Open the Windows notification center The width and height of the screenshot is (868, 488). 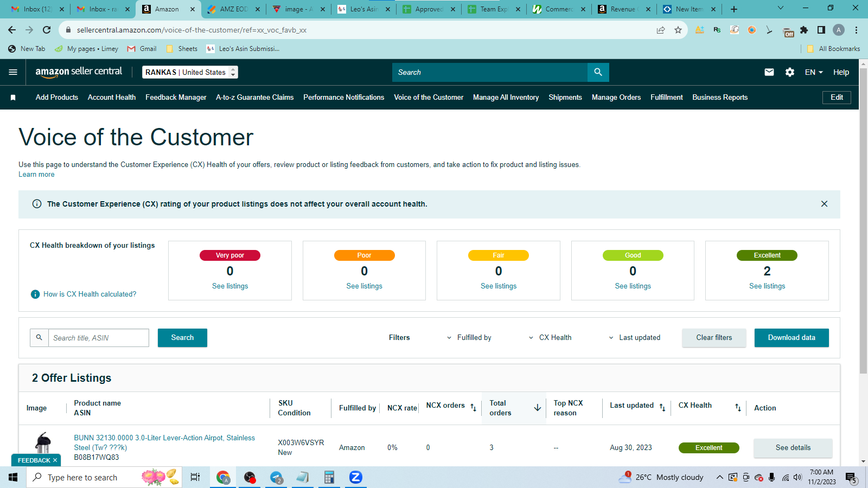851,478
